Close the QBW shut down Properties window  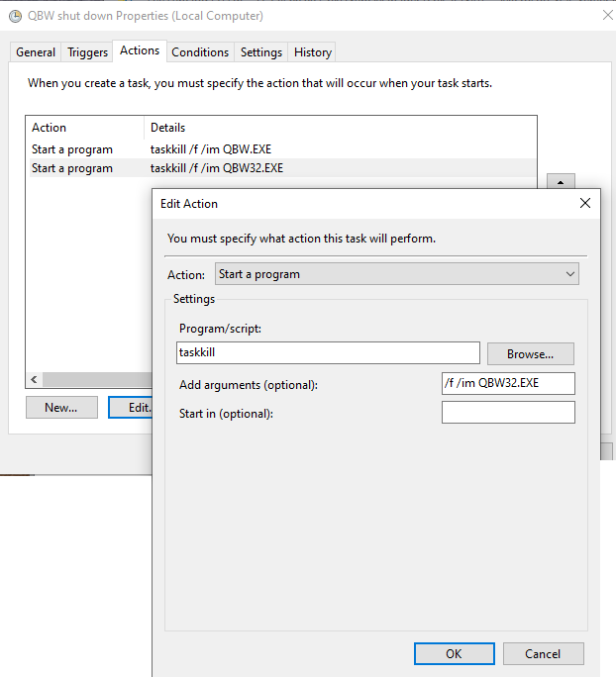(607, 16)
